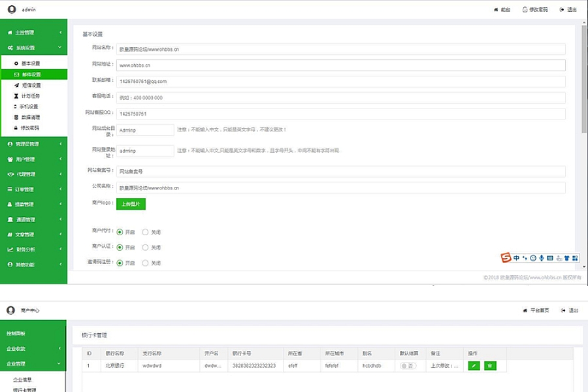Viewport: 588px width, 392px height.
Task: Click the 商户中心 avatar icon
Action: (11, 310)
